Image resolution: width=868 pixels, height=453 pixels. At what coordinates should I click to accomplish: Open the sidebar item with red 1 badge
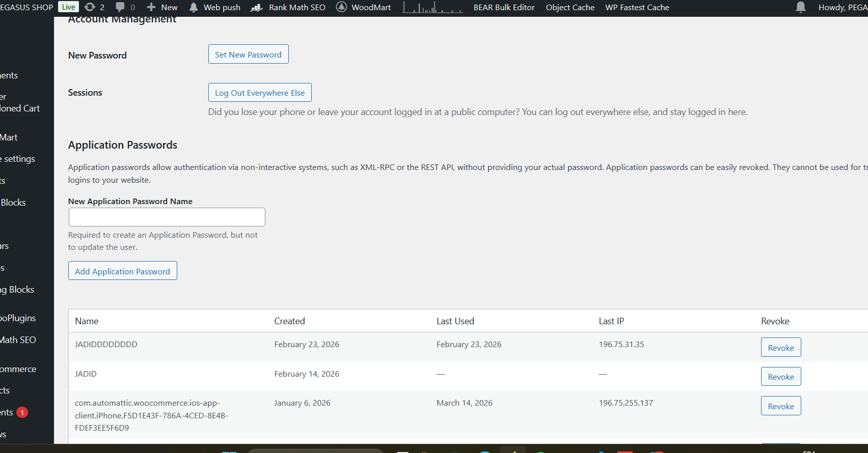[x=14, y=412]
